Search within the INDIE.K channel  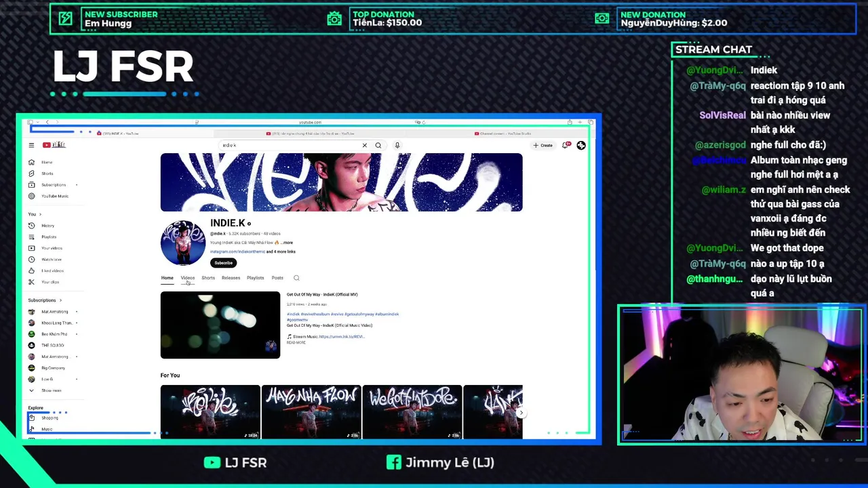tap(296, 278)
